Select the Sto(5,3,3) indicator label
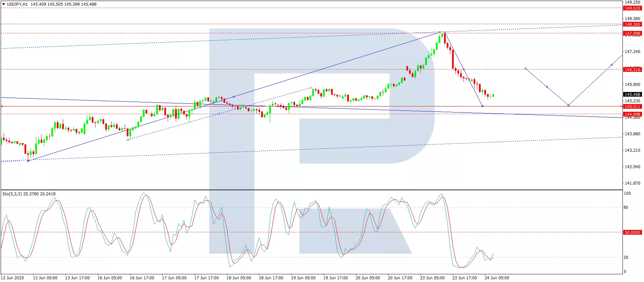 pos(12,194)
